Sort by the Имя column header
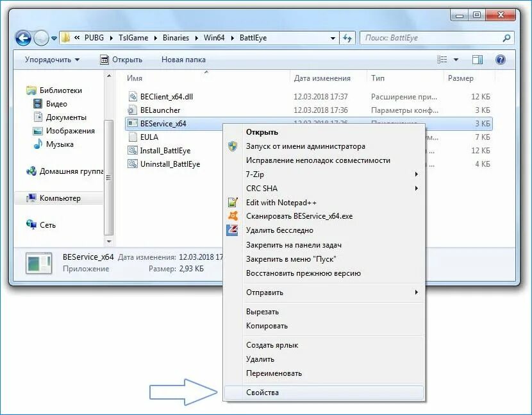This screenshot has height=415, width=532. pos(135,78)
